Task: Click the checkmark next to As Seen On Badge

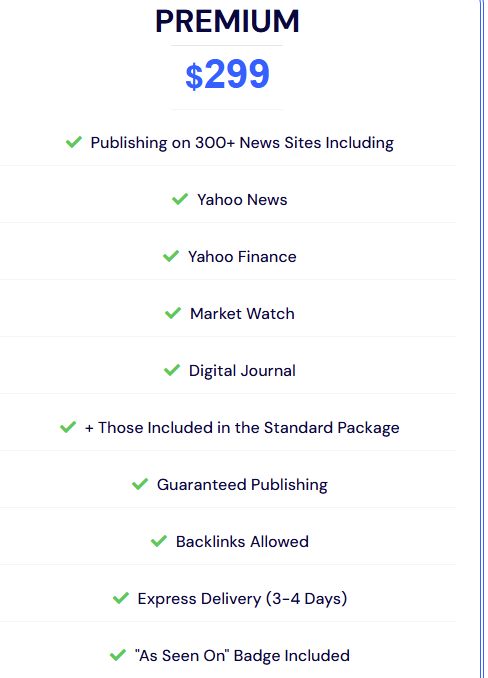Action: pos(118,656)
